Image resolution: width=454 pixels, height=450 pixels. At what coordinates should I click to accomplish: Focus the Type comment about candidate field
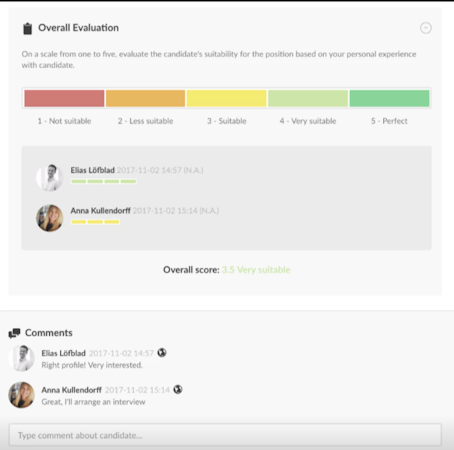pos(225,435)
